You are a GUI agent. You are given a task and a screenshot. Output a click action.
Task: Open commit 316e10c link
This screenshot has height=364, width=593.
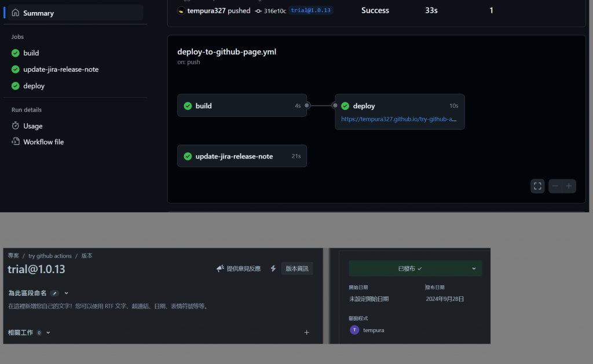click(x=275, y=11)
